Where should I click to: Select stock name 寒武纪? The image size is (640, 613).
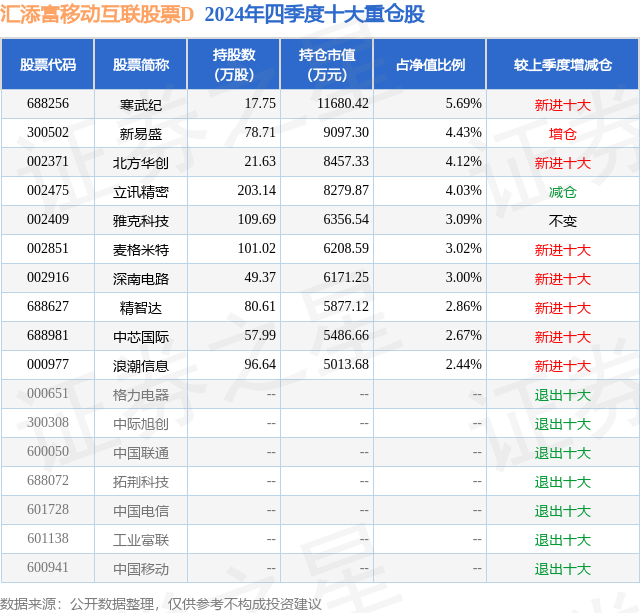[141, 105]
